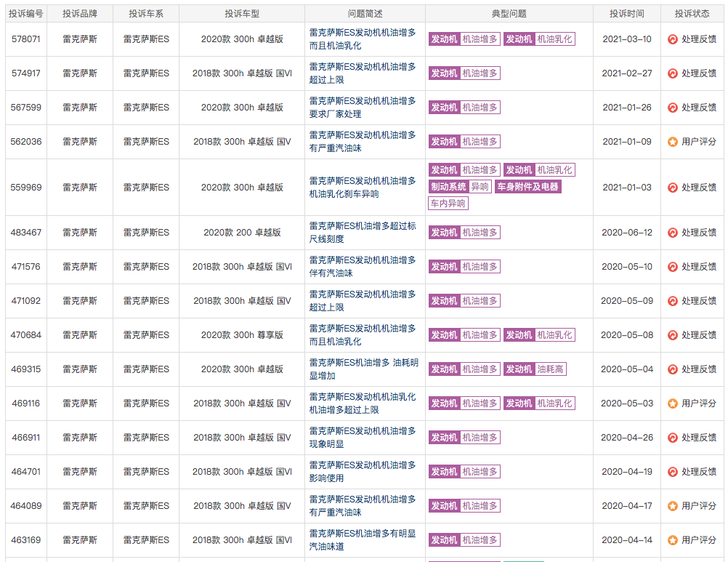Click star rating icon for complaint 469116
The height and width of the screenshot is (562, 728).
coord(672,404)
